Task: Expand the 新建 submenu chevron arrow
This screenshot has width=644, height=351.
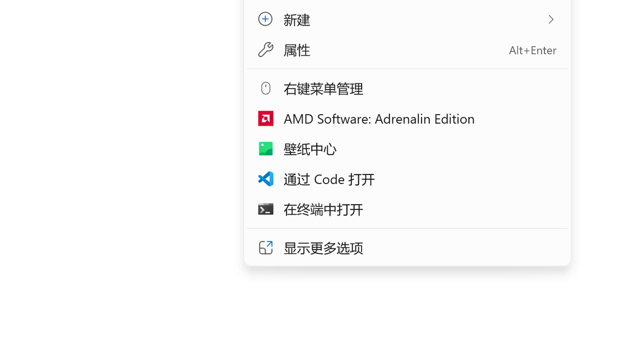Action: tap(551, 19)
